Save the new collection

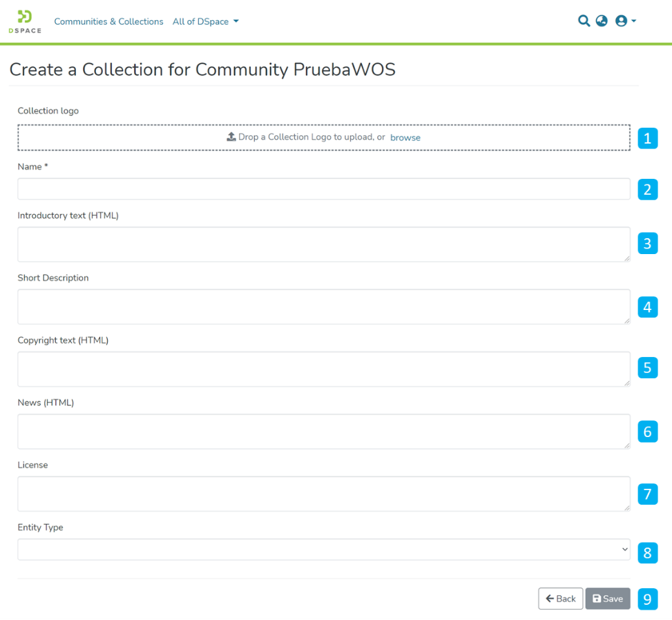pos(607,599)
